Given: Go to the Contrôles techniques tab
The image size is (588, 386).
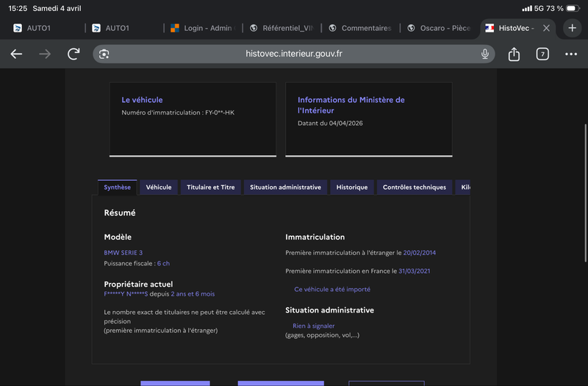Looking at the screenshot, I should coord(414,187).
